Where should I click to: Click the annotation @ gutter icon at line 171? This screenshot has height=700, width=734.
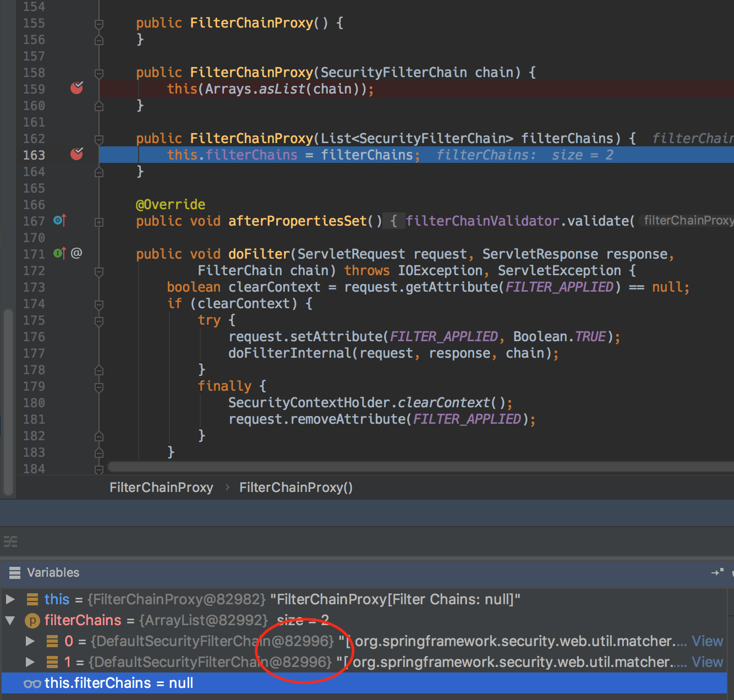pos(76,253)
